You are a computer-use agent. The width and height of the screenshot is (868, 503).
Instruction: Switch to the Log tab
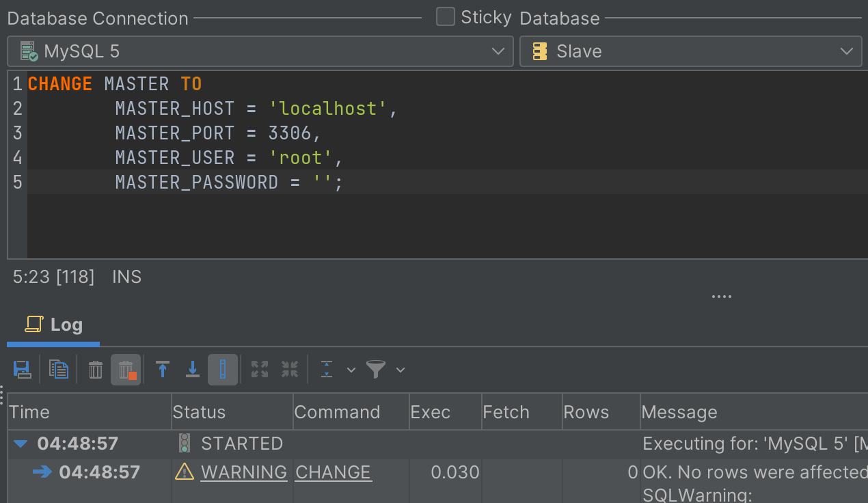(x=53, y=325)
